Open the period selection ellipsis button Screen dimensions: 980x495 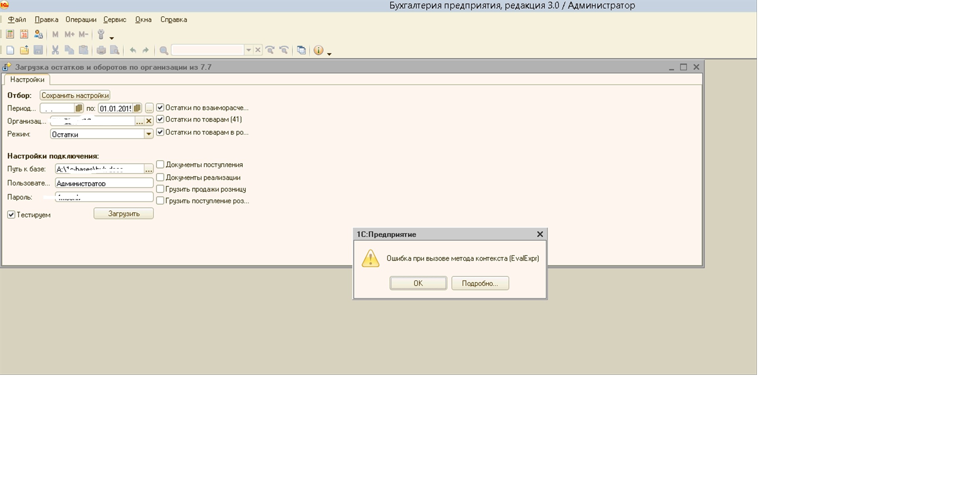pos(149,108)
